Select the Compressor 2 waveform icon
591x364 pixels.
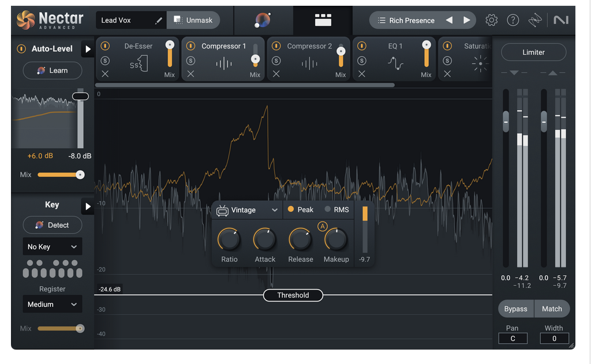(x=309, y=63)
